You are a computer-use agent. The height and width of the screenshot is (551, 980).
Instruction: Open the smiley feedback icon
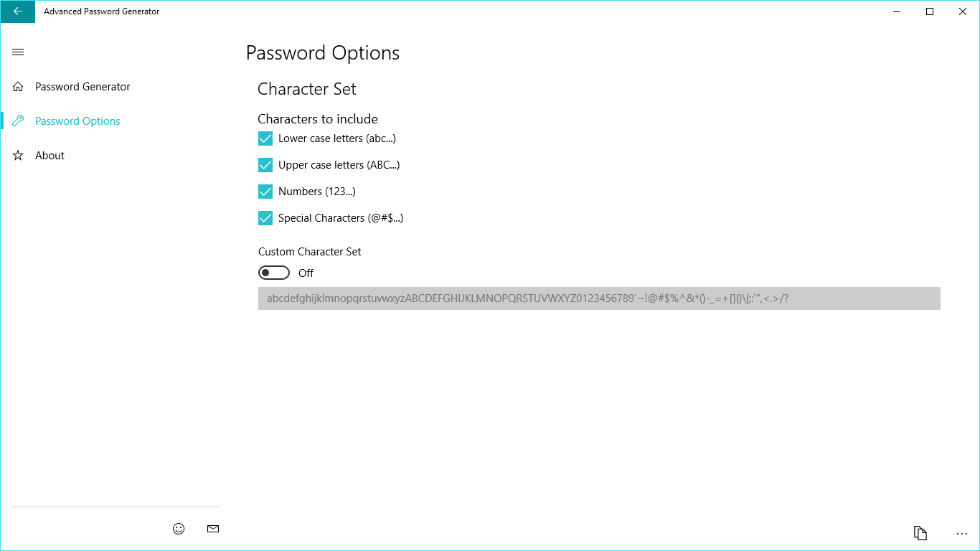click(x=179, y=529)
